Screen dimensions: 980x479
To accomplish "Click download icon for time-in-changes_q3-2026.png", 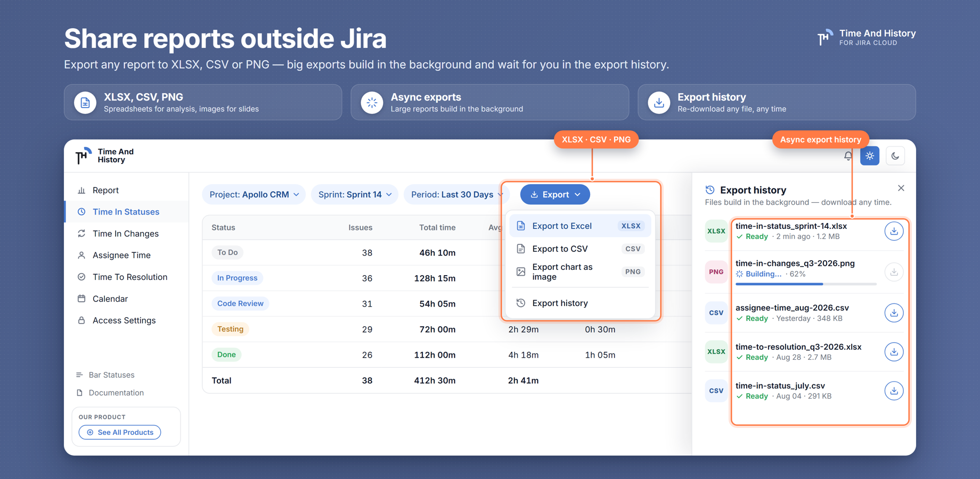I will click(x=894, y=272).
